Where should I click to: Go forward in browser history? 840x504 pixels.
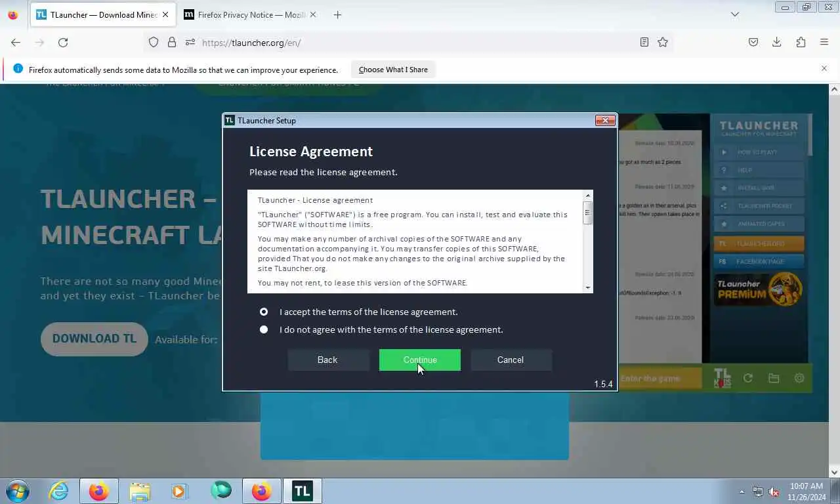(39, 42)
